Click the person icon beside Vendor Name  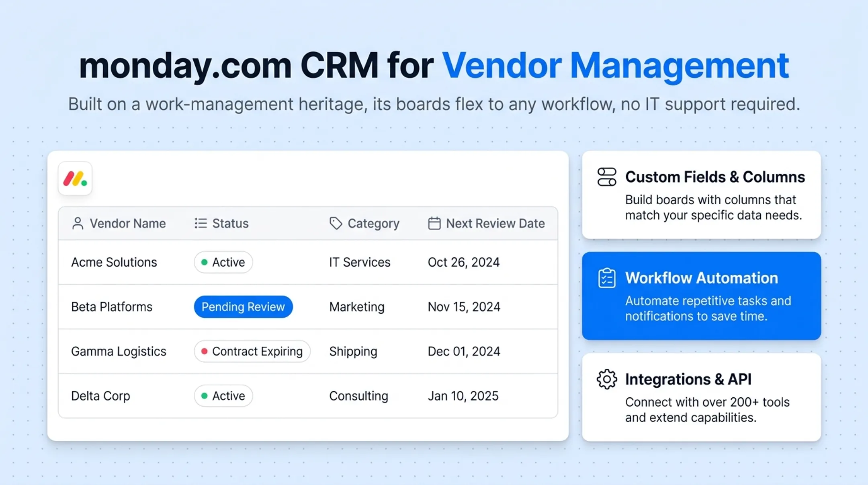(78, 223)
